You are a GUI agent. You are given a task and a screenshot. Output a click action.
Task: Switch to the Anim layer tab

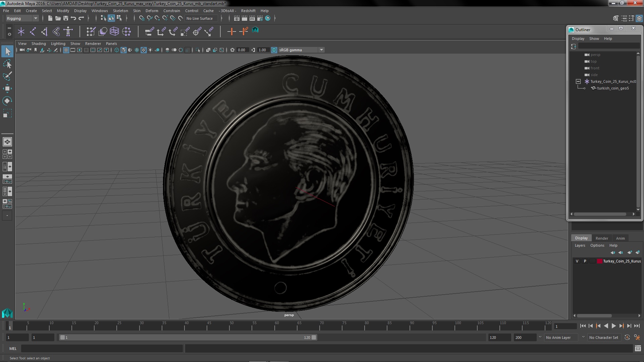pos(620,238)
